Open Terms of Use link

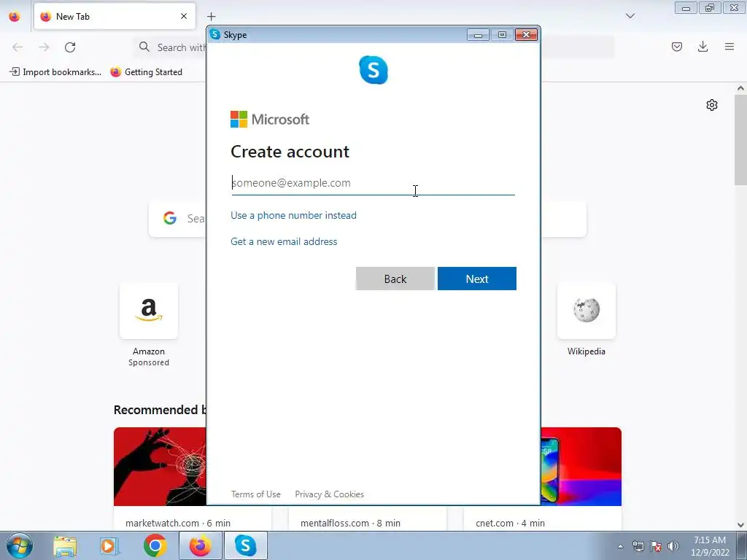click(x=256, y=494)
